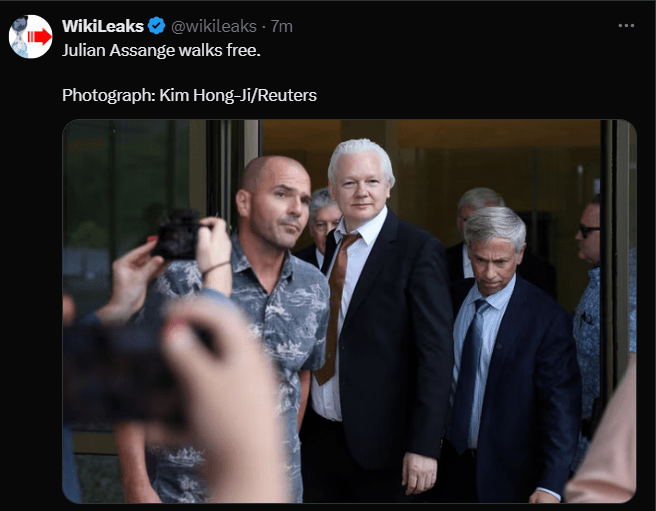Click the 7m tweet timestamp
The height and width of the screenshot is (511, 656).
(x=282, y=26)
